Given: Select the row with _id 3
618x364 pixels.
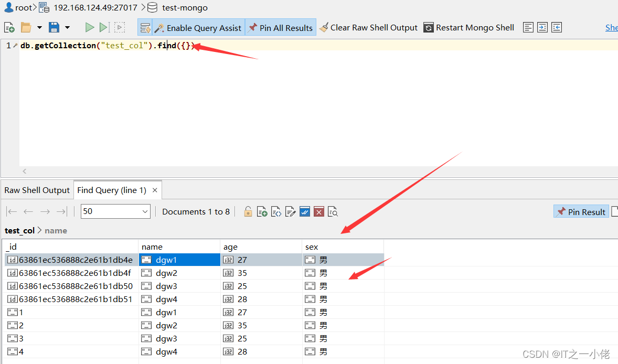Looking at the screenshot, I should [x=194, y=338].
